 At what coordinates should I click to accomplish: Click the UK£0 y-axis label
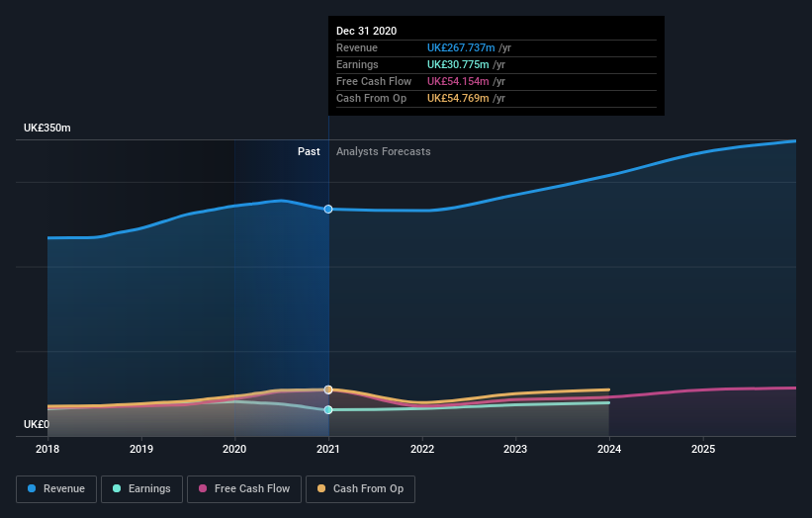coord(37,424)
